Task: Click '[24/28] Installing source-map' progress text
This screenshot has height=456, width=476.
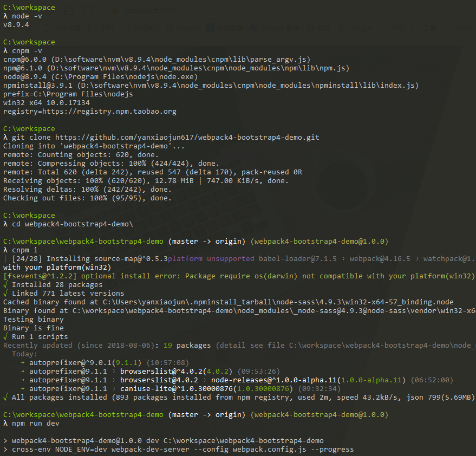Action: click(89, 259)
